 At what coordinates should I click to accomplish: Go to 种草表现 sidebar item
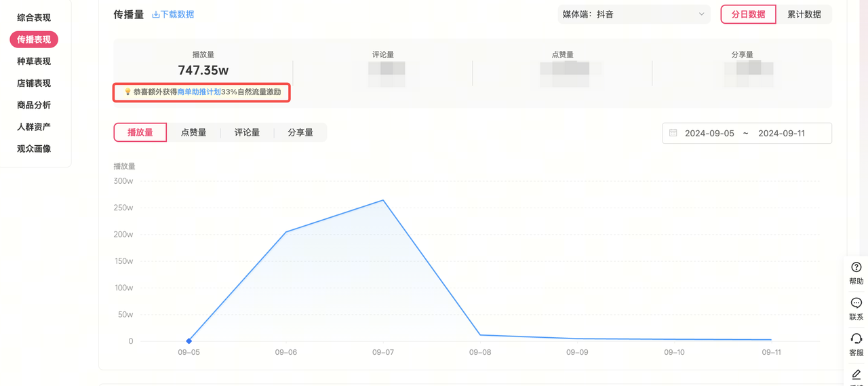(34, 61)
